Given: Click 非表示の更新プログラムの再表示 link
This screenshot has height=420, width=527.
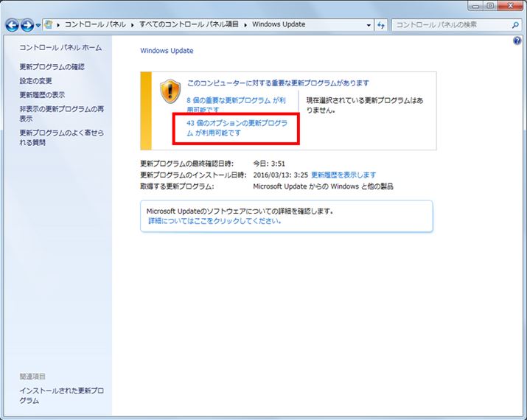Looking at the screenshot, I should pyautogui.click(x=61, y=114).
